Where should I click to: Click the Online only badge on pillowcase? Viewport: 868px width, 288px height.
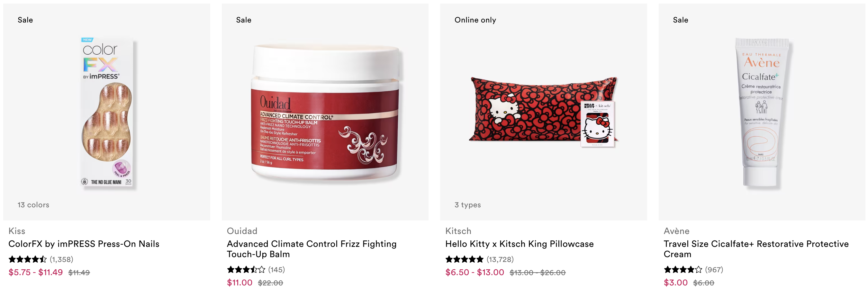tap(475, 20)
